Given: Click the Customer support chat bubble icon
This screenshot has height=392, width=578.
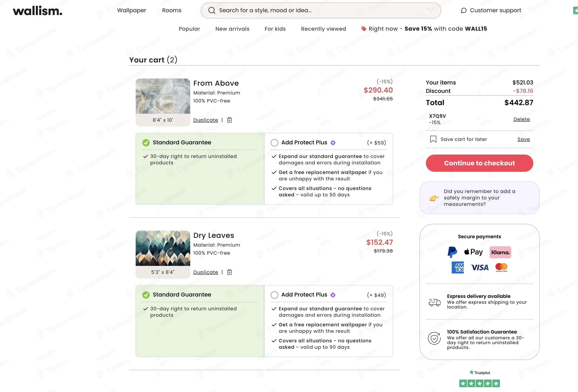Looking at the screenshot, I should tap(464, 10).
